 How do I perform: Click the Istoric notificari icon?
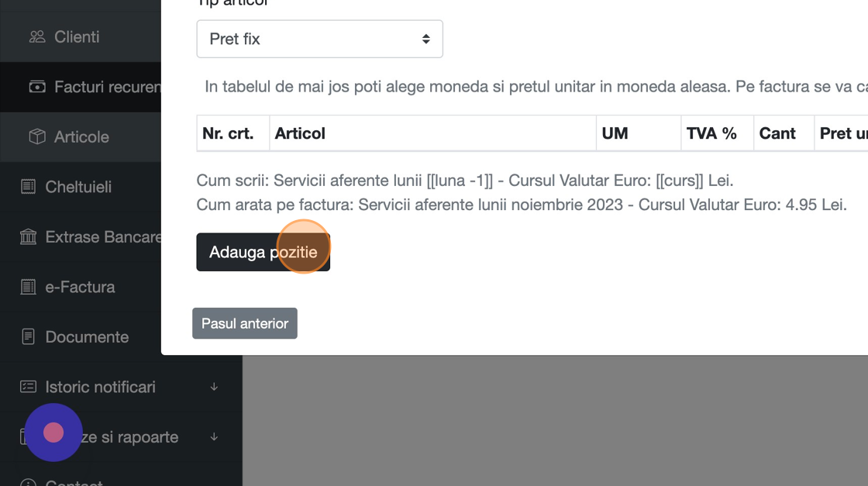tap(28, 387)
